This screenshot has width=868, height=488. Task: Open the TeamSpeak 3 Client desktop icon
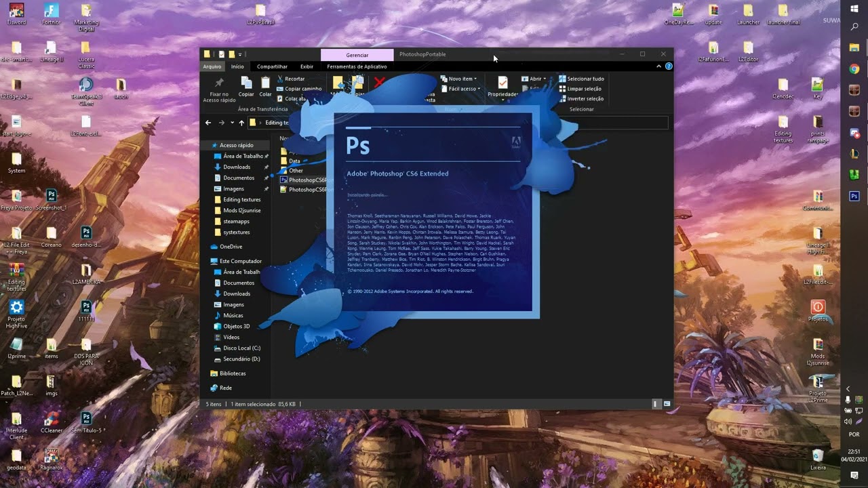[86, 89]
